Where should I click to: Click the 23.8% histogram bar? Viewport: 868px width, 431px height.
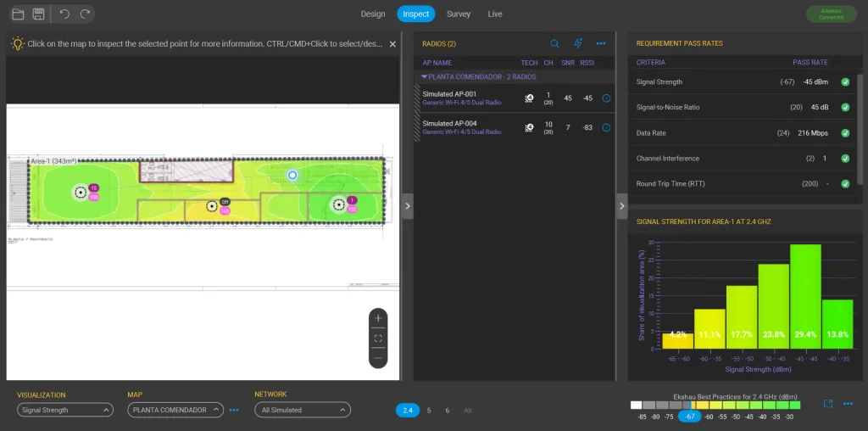773,306
